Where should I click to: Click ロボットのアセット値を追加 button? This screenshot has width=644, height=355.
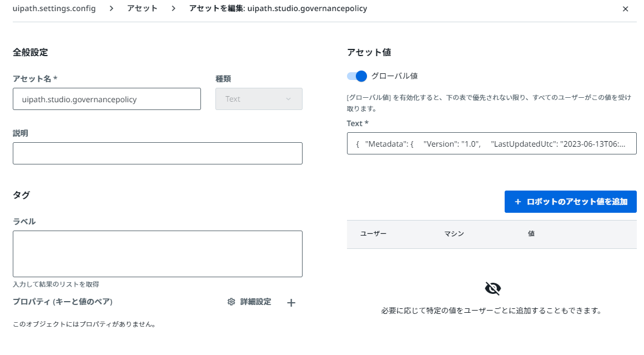pyautogui.click(x=571, y=202)
